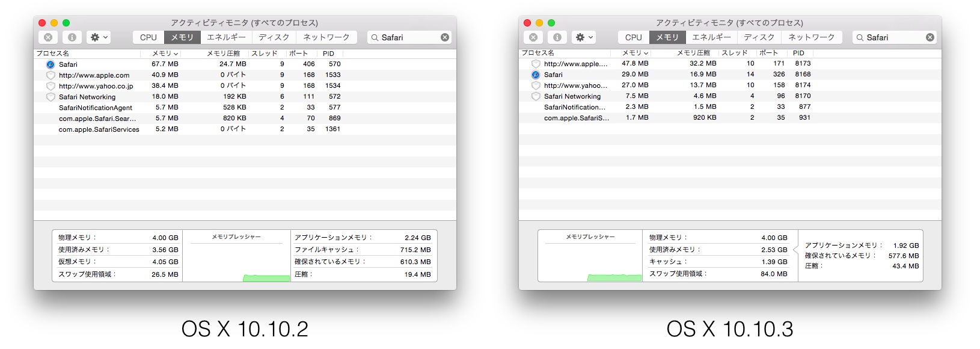The width and height of the screenshot is (980, 349).
Task: Click shield icon beside http://www.yahoo.co.jp
Action: (x=51, y=86)
